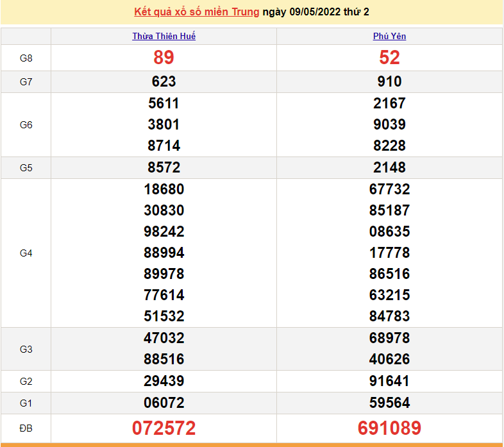Select the G1 number 59564
Image resolution: width=504 pixels, height=447 pixels.
click(389, 403)
